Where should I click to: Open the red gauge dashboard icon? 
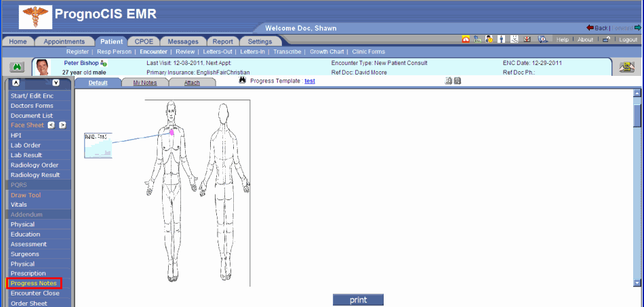(x=466, y=39)
